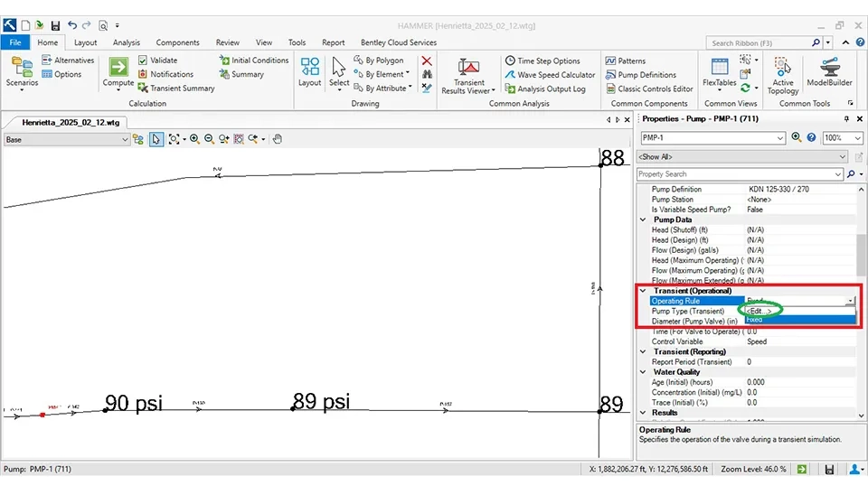Launch ModelBuilder from Common Tools
Viewport: 868px width, 495px height.
(828, 71)
